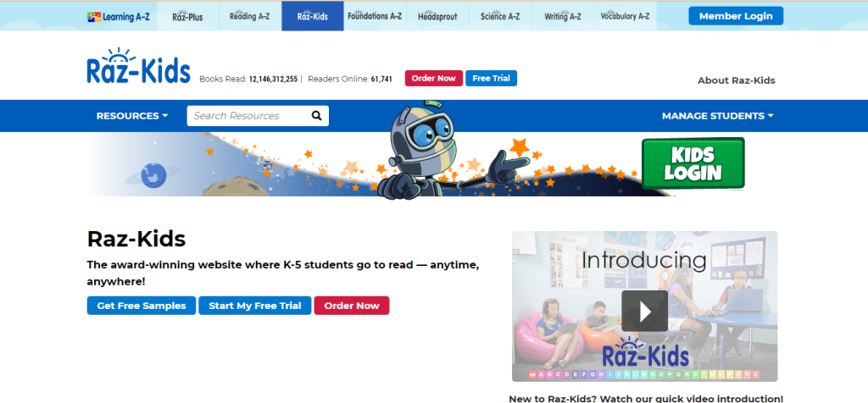Image resolution: width=868 pixels, height=403 pixels.
Task: Switch to the Reading A-Z tab
Action: coord(250,16)
